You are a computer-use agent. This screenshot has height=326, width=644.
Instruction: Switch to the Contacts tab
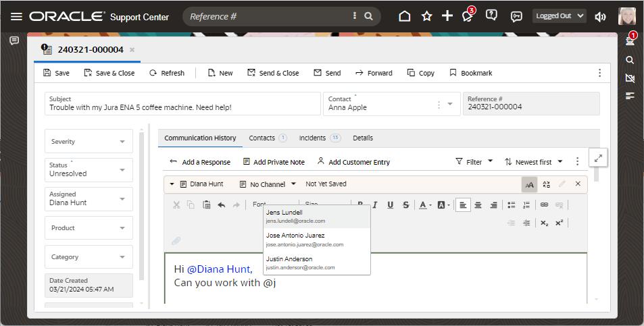(x=268, y=138)
